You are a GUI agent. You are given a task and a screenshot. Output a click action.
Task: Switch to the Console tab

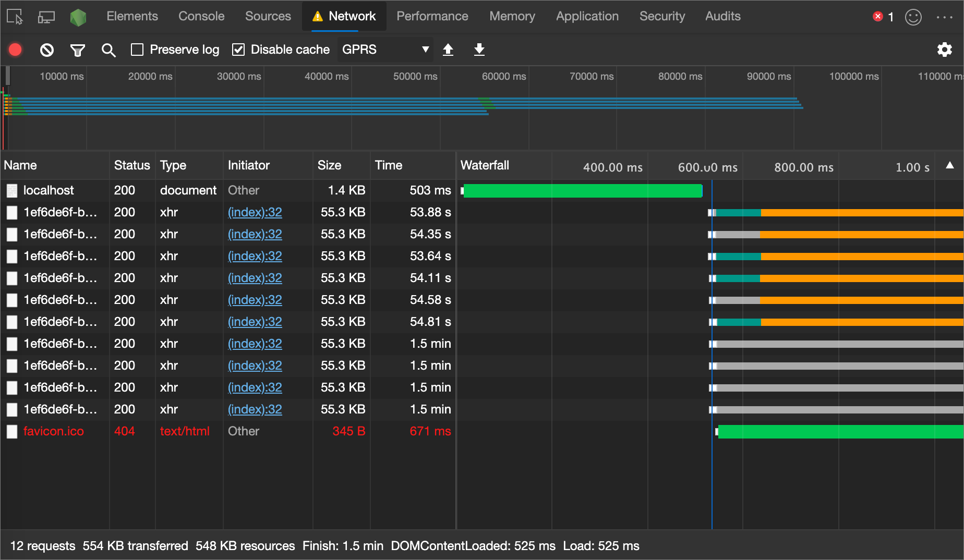click(x=201, y=16)
